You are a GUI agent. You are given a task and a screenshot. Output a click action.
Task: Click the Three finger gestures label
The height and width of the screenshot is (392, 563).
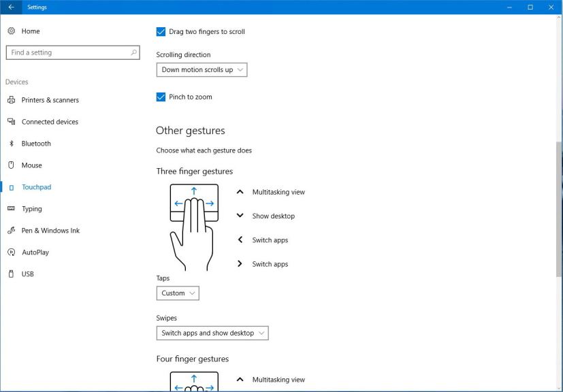[194, 171]
